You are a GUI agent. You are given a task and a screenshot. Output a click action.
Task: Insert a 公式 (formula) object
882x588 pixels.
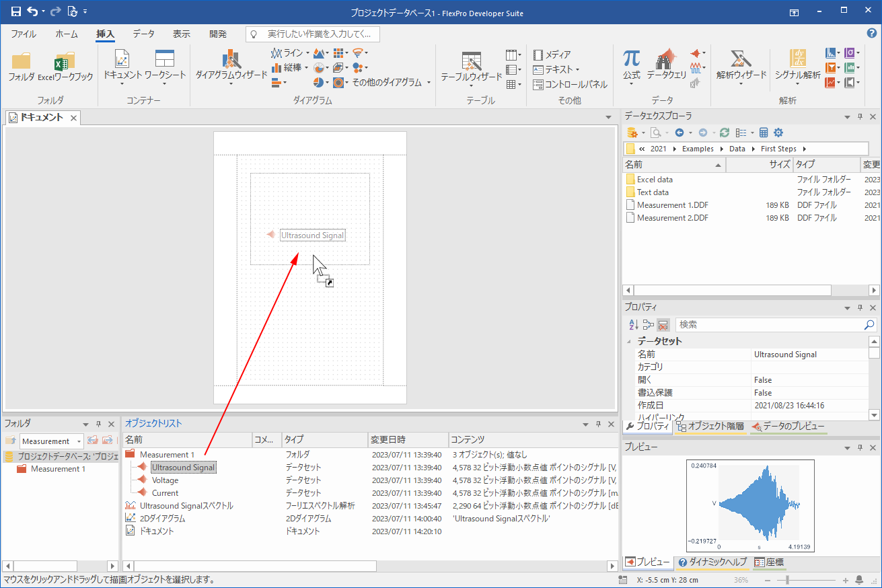[631, 67]
